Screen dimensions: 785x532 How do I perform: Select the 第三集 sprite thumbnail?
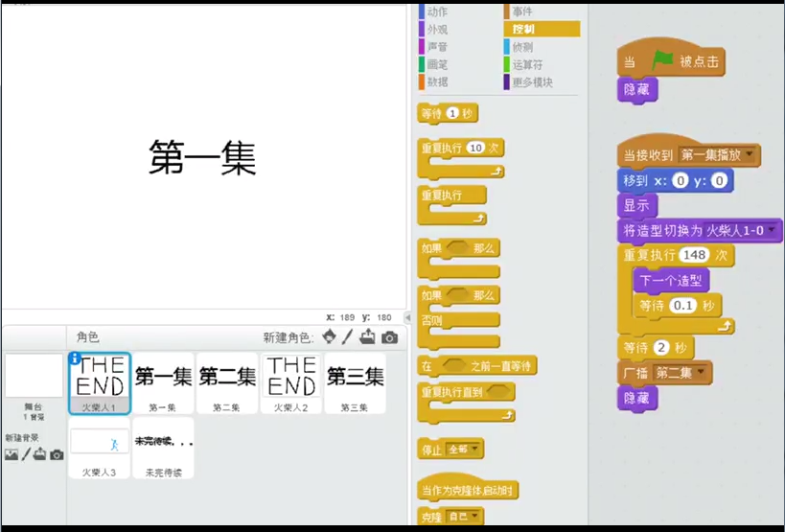[355, 383]
